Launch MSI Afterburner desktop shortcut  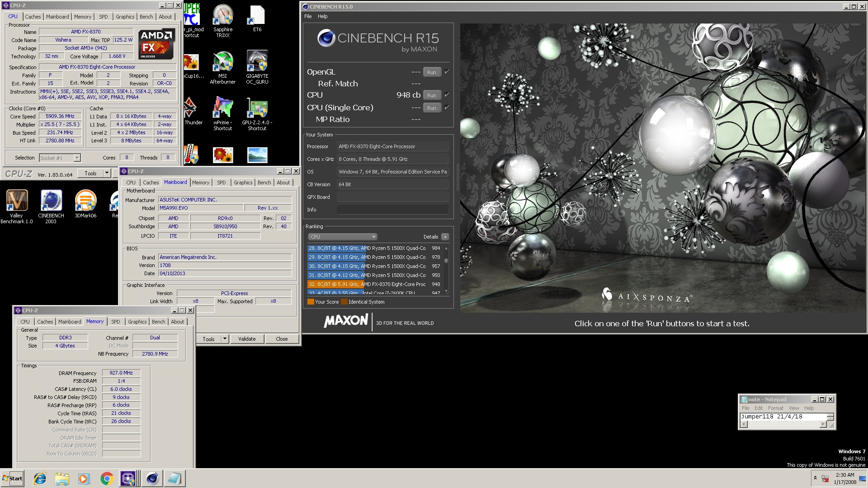pyautogui.click(x=223, y=67)
